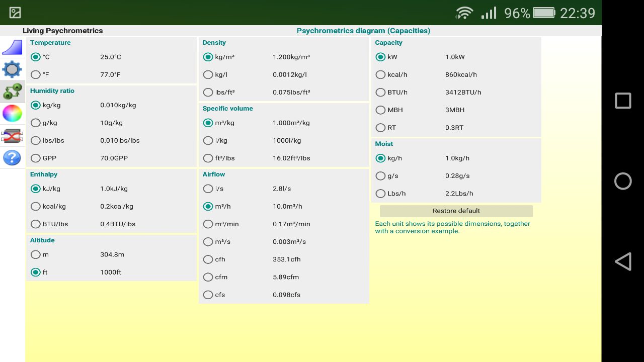Tap the Android back navigation triangle
The image size is (644, 362).
(623, 261)
